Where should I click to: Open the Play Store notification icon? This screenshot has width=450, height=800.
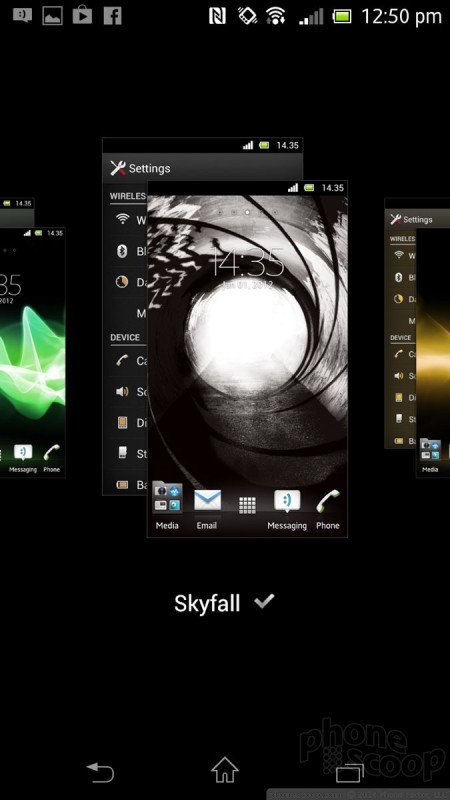82,16
